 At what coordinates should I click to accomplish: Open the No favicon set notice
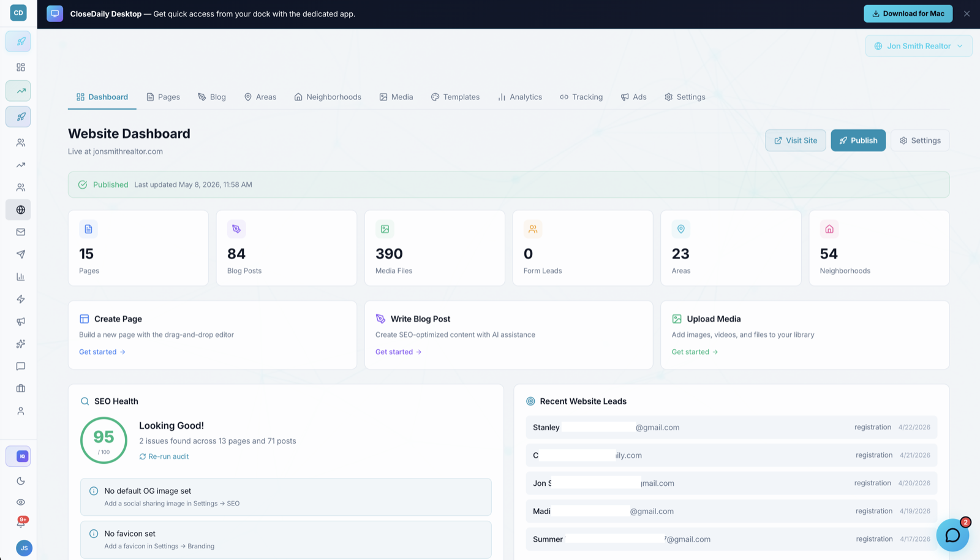click(286, 540)
